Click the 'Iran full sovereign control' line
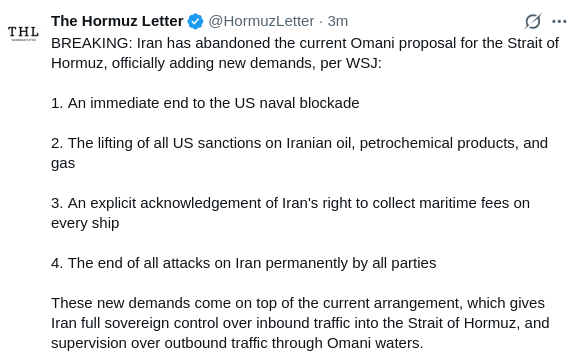This screenshot has width=577, height=360. tap(300, 323)
